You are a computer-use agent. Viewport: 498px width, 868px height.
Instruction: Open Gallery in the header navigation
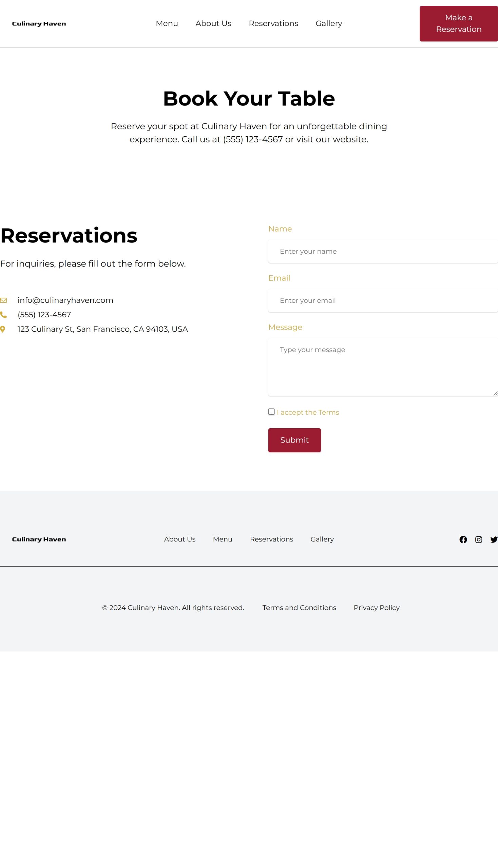tap(329, 24)
